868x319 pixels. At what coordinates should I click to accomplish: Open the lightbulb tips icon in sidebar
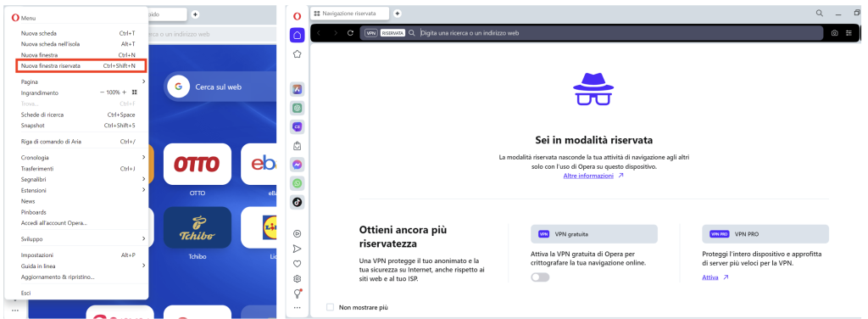298,294
